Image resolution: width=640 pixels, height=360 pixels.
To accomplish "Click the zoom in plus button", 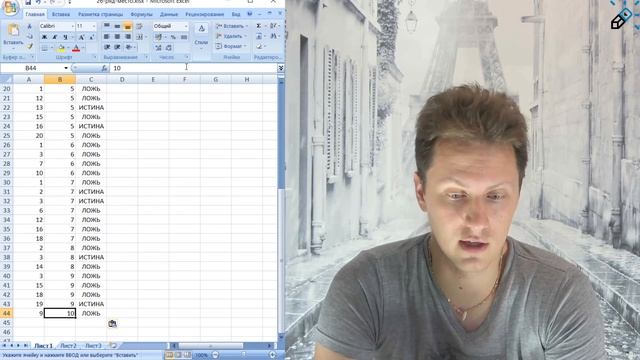I will click(x=272, y=355).
